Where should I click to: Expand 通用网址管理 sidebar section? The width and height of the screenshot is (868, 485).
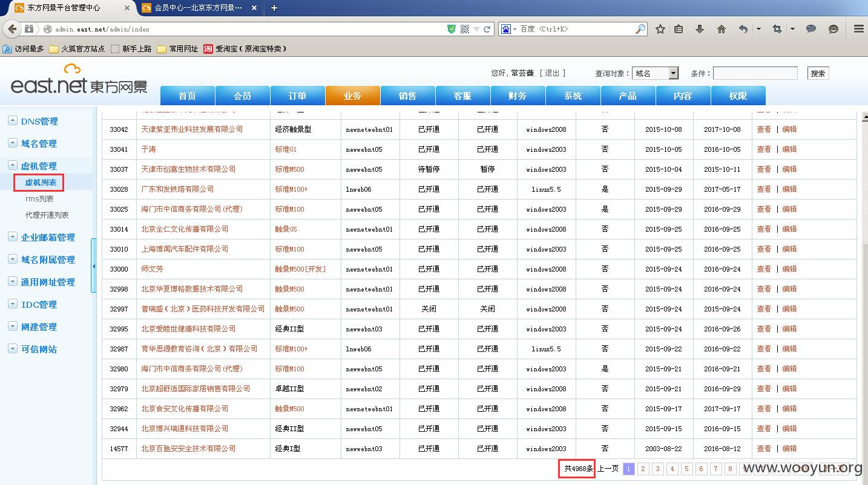click(42, 282)
